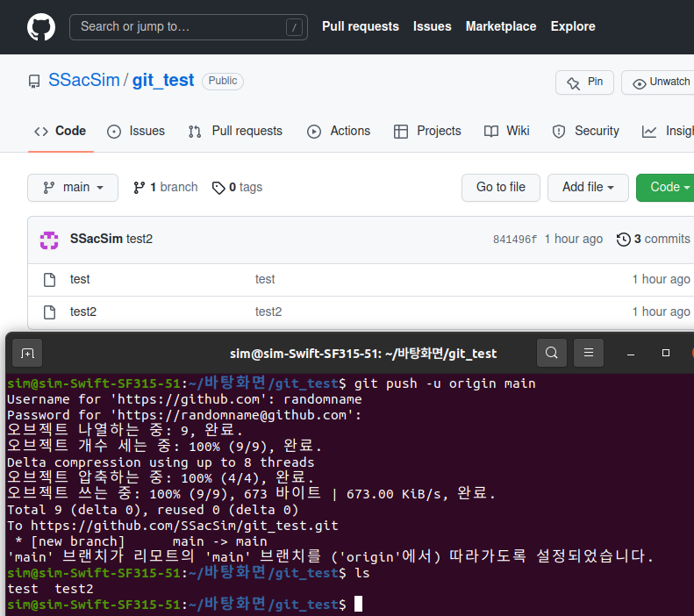This screenshot has width=694, height=616.
Task: Click the git push command text in terminal
Action: [x=445, y=383]
